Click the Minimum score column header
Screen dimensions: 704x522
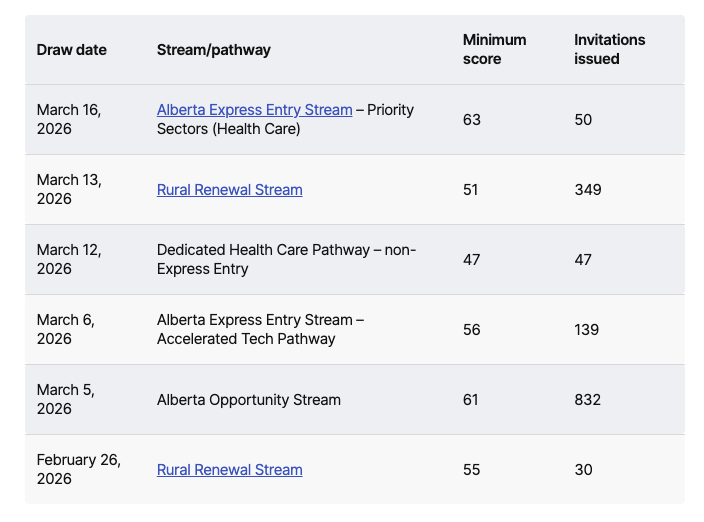tap(494, 49)
